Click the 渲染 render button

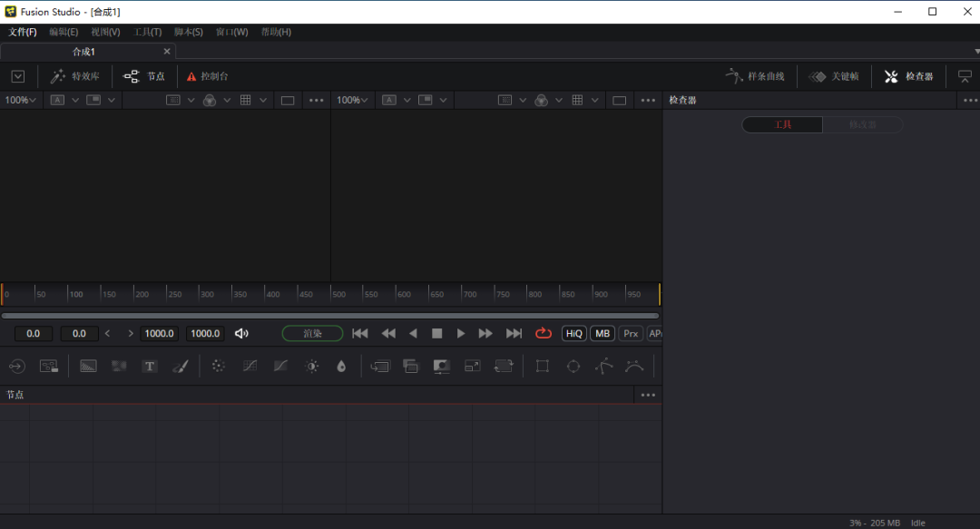(x=312, y=333)
